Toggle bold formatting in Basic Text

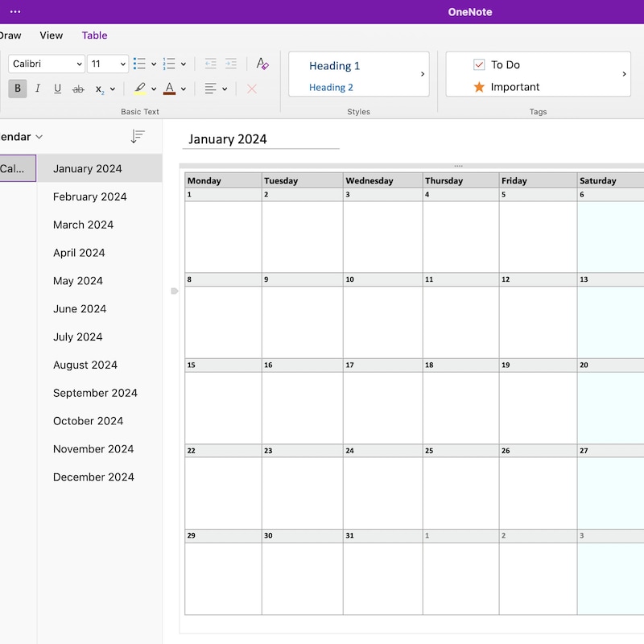pos(17,89)
